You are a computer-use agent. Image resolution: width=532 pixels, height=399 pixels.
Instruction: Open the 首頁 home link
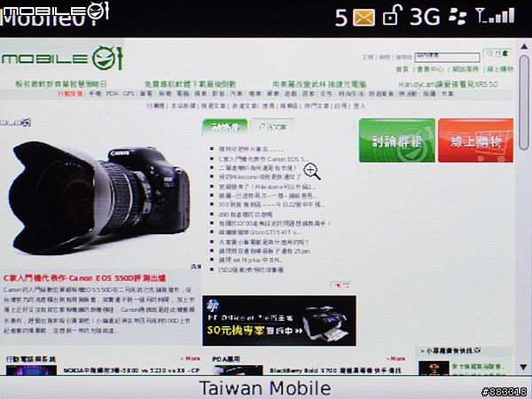403,69
